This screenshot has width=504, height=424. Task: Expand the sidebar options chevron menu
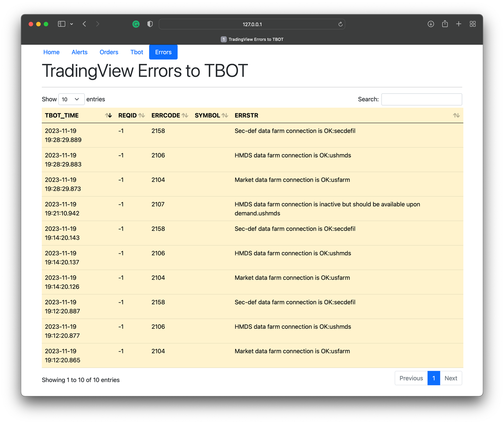(72, 24)
